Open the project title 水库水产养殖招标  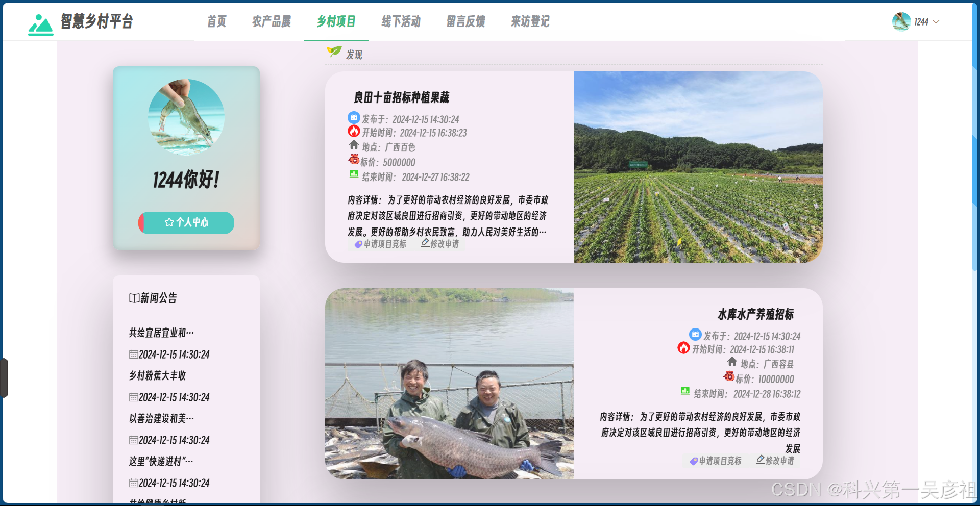pyautogui.click(x=756, y=314)
